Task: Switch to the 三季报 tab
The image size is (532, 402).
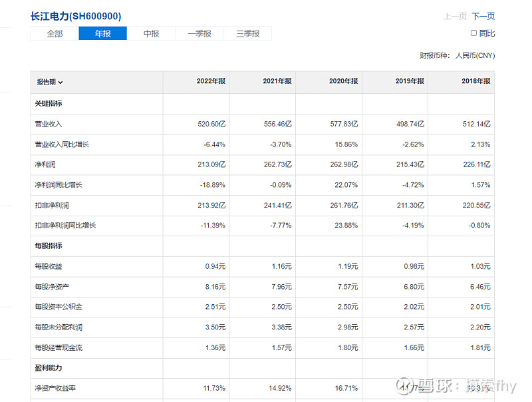Action: [247, 34]
